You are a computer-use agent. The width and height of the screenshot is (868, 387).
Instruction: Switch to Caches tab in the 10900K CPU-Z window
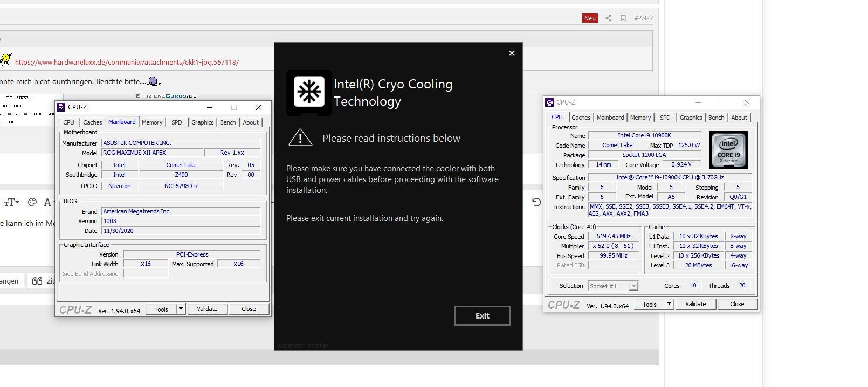[581, 118]
